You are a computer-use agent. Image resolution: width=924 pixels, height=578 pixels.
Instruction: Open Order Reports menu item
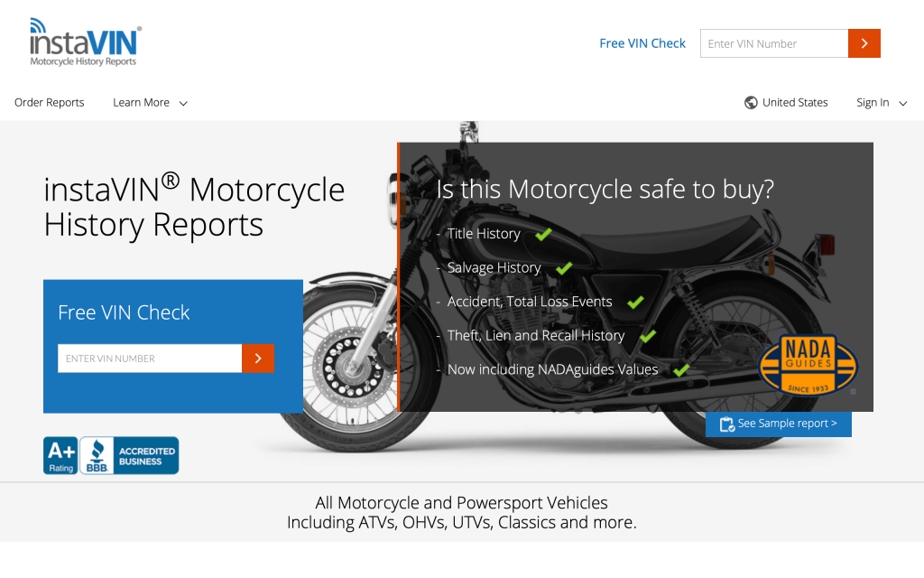[x=50, y=103]
